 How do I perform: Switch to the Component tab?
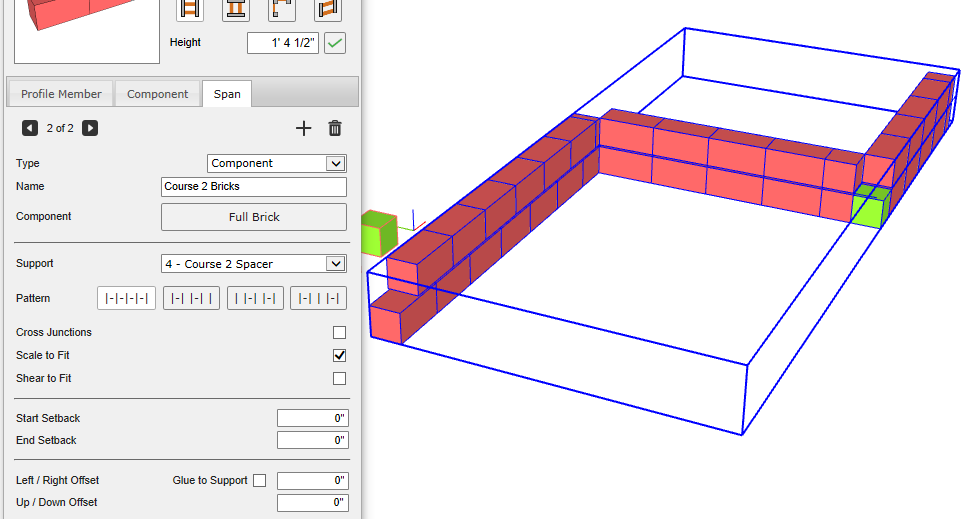tap(157, 94)
